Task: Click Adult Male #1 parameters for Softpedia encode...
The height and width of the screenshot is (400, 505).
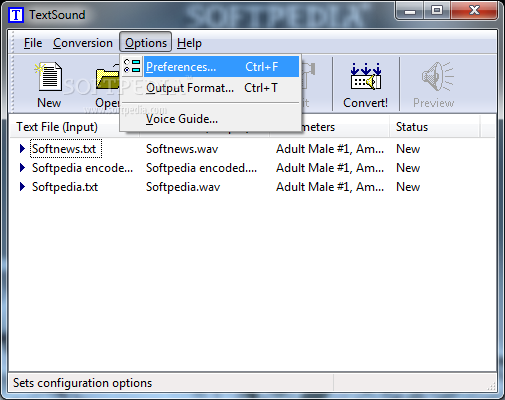Action: (330, 168)
